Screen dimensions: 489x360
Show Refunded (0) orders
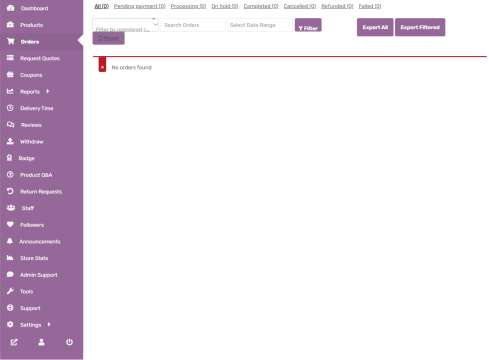click(337, 6)
